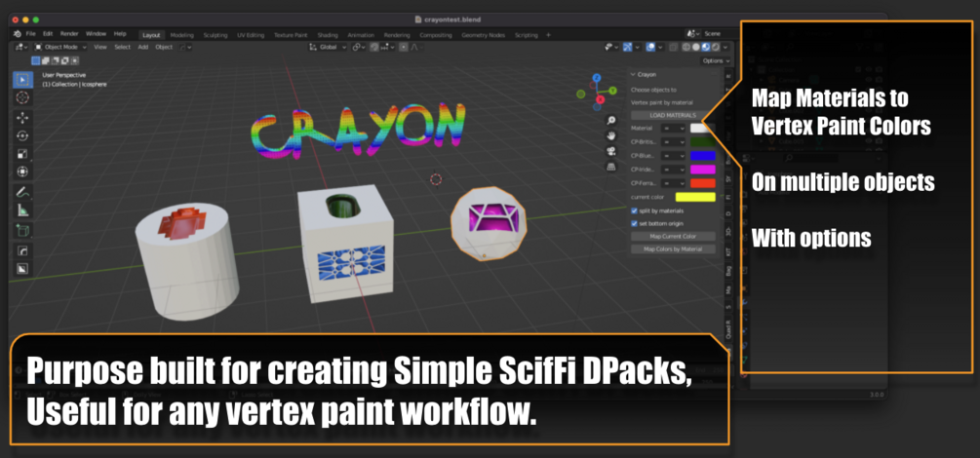Click the yellow current color swatch
Viewport: 980px width, 458px height.
pos(695,198)
